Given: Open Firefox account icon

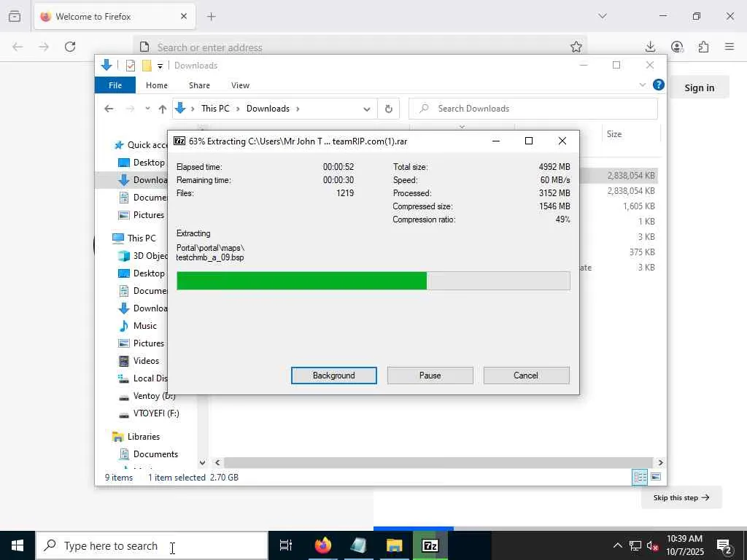Looking at the screenshot, I should (x=677, y=47).
